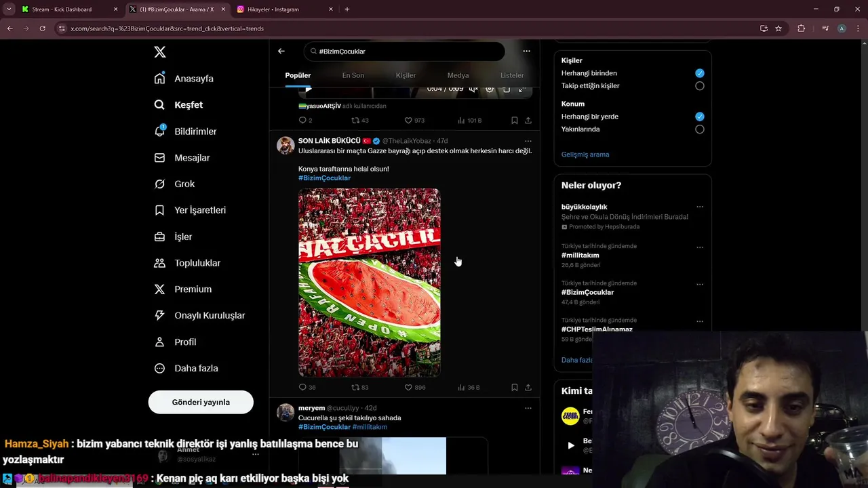Expand Daha fazla menu in sidebar
The height and width of the screenshot is (488, 868).
186,369
